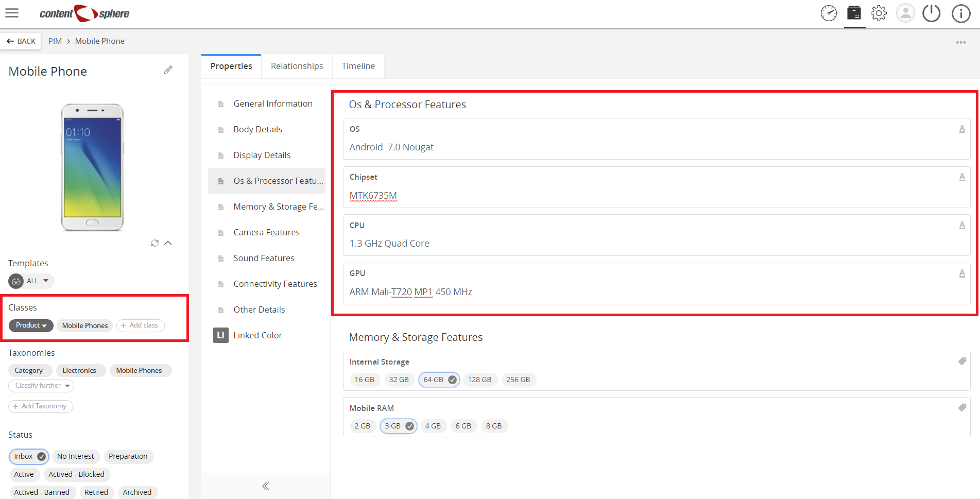Select 256 GB internal storage
Image resolution: width=980 pixels, height=499 pixels.
(x=518, y=380)
